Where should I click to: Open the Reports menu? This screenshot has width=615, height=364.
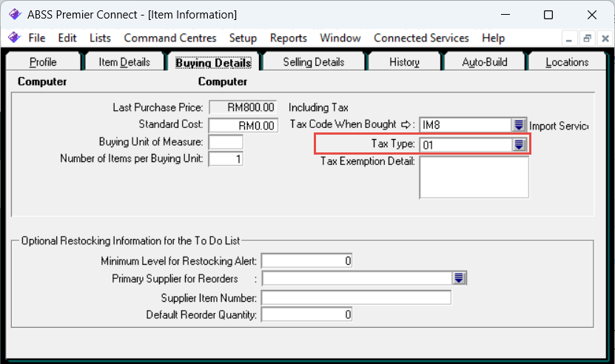288,38
